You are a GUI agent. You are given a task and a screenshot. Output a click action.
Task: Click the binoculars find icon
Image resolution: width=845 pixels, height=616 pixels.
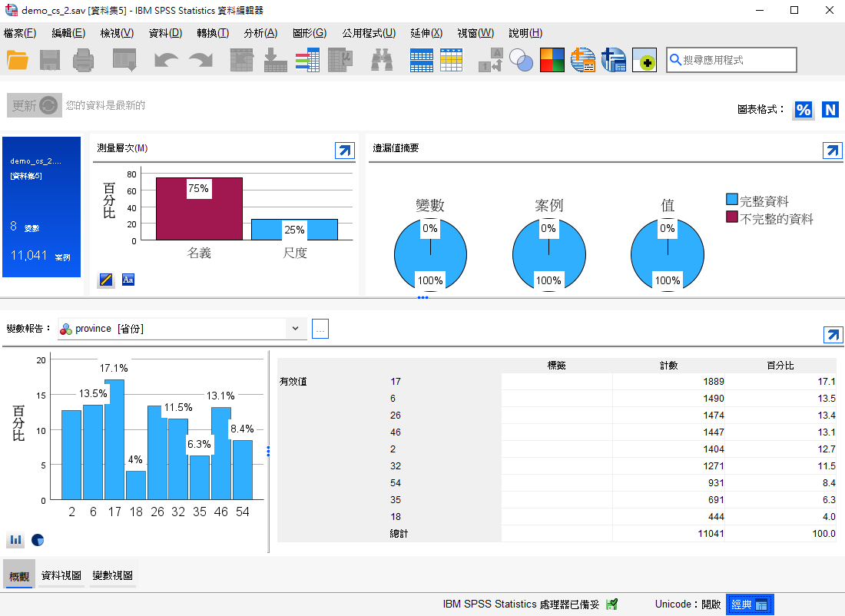tap(382, 60)
